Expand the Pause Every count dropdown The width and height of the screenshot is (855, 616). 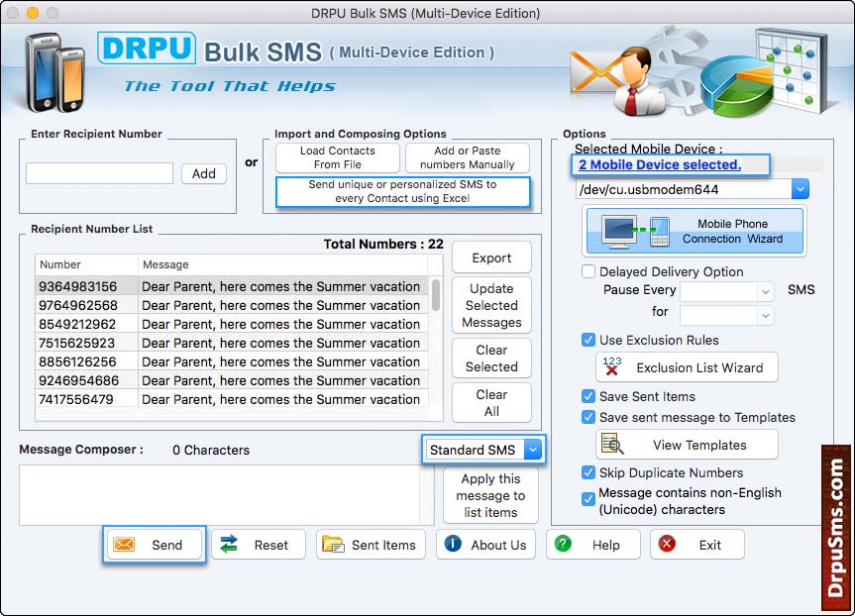pyautogui.click(x=765, y=291)
